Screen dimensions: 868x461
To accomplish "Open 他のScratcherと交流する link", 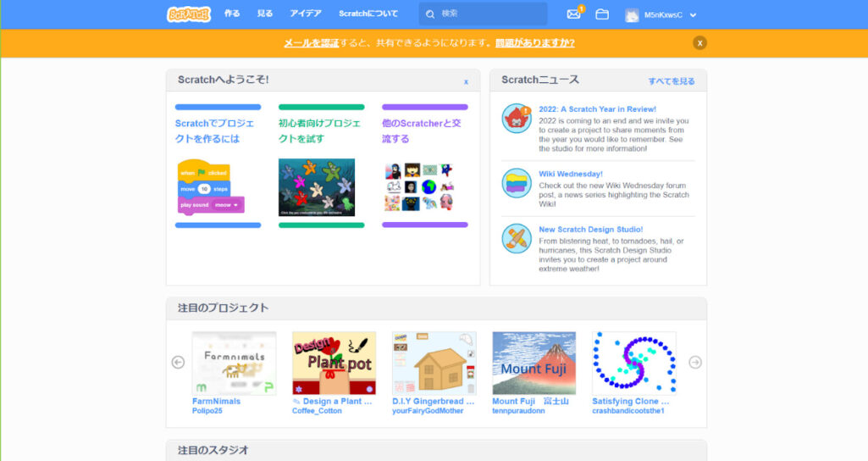I will 421,131.
